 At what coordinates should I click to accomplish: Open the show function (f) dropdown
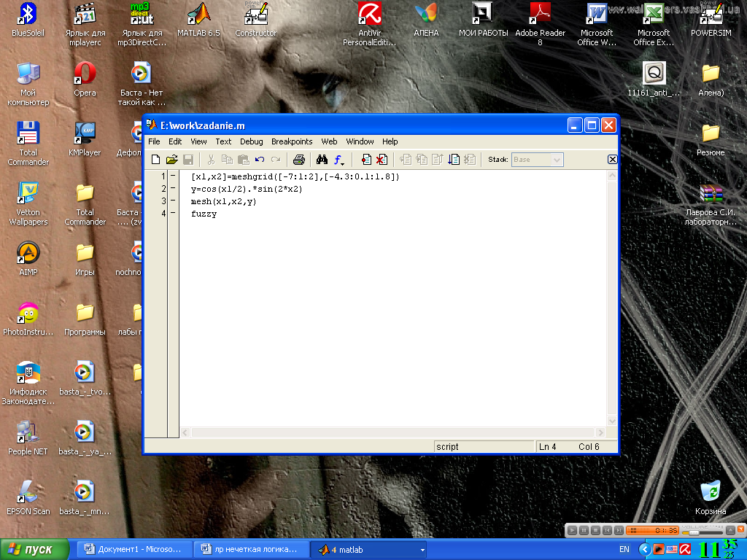[338, 160]
